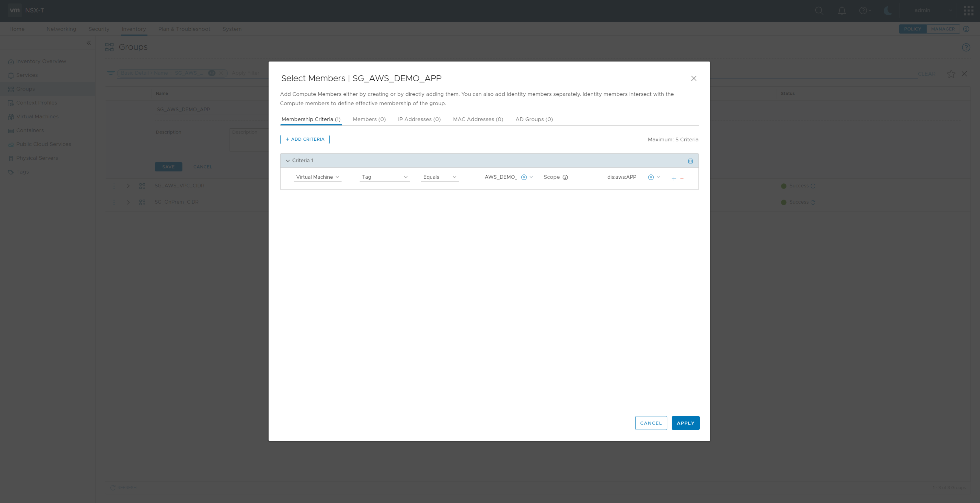Open the Tag property dropdown
980x503 pixels.
point(384,177)
